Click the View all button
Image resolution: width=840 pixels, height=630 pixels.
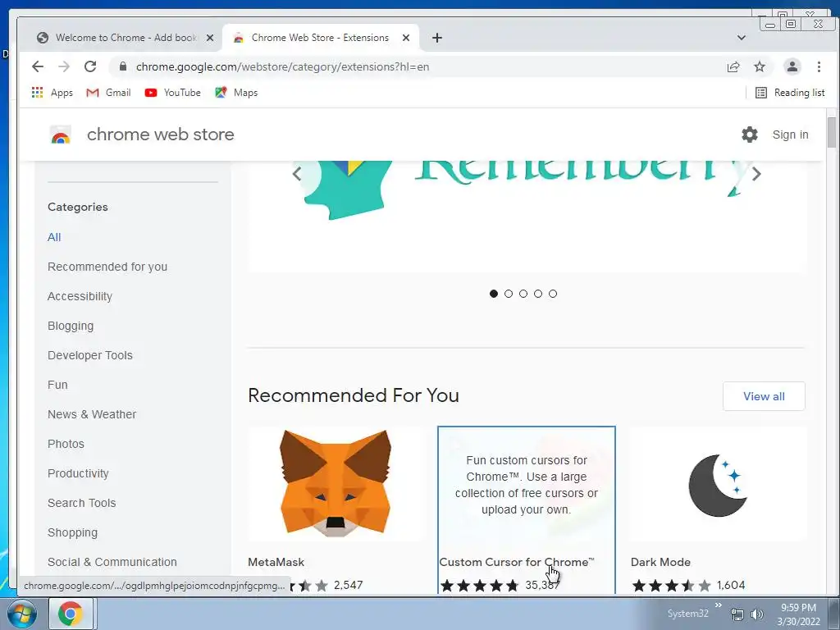(x=764, y=396)
